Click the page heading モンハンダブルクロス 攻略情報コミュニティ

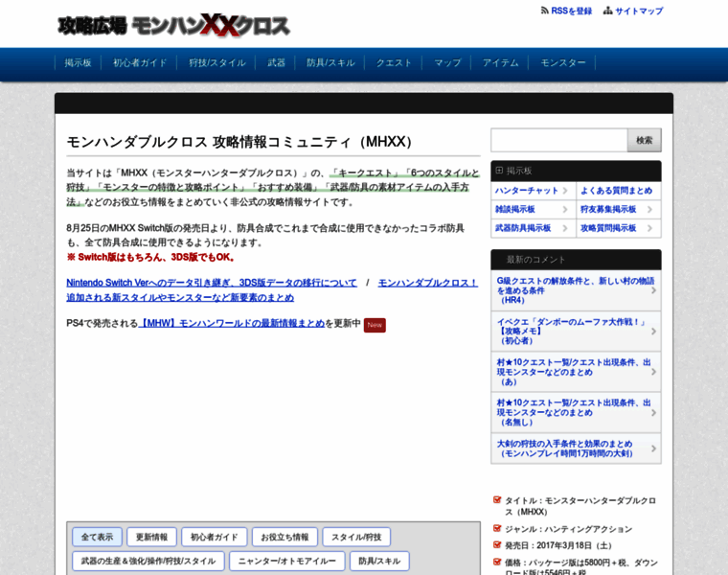click(239, 142)
